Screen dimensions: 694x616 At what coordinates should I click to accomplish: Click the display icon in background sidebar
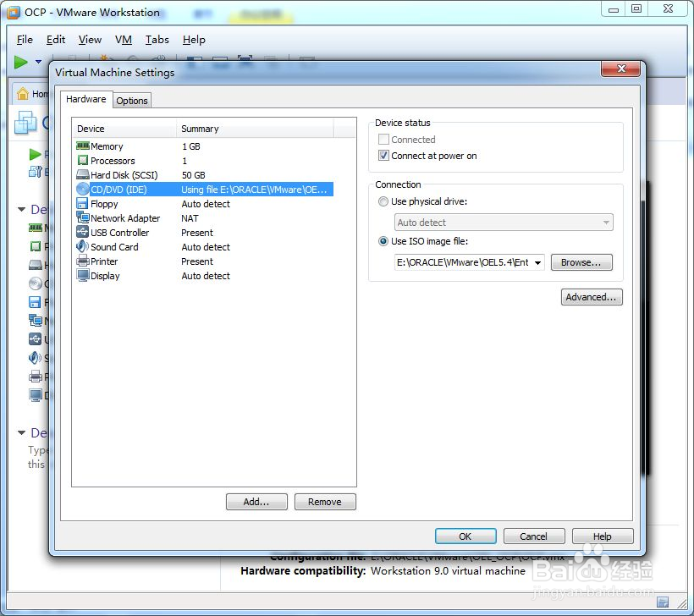[36, 395]
